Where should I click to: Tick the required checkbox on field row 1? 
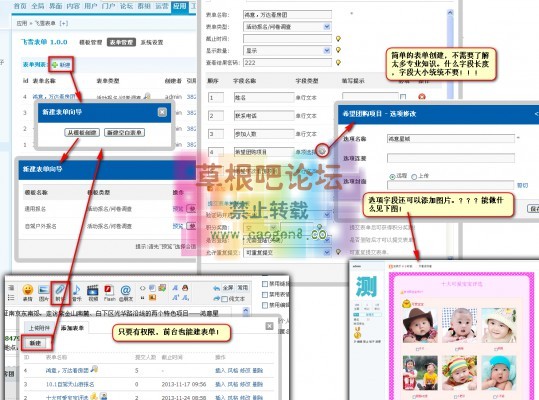coord(403,97)
